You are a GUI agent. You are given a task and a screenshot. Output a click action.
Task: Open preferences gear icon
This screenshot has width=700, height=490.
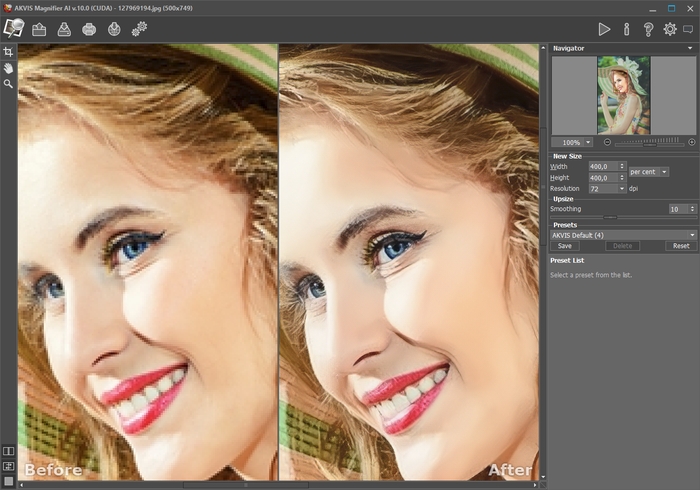[x=670, y=29]
